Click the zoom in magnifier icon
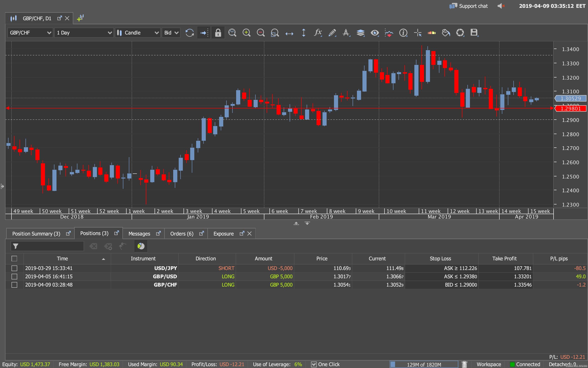 tap(246, 33)
